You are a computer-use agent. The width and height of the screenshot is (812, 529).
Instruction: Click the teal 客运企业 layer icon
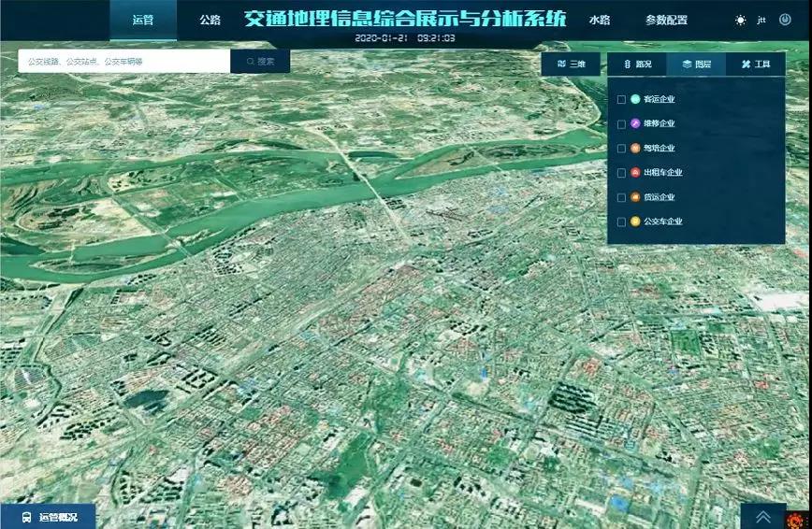click(635, 99)
